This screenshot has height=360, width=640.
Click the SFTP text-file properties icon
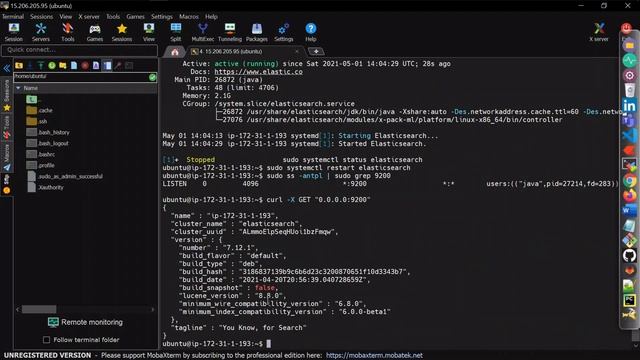(x=96, y=65)
